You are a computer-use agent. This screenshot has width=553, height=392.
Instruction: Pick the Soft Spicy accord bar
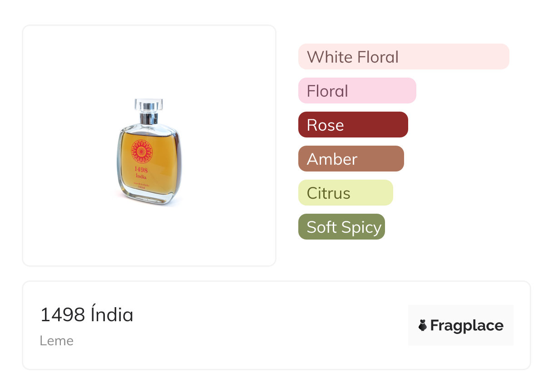click(341, 227)
